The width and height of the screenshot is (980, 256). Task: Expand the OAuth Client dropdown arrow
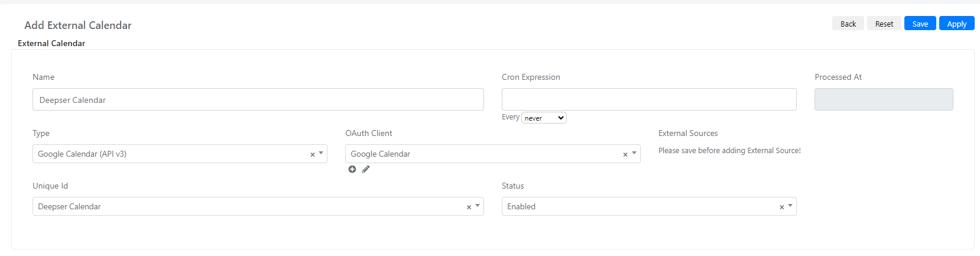point(634,153)
